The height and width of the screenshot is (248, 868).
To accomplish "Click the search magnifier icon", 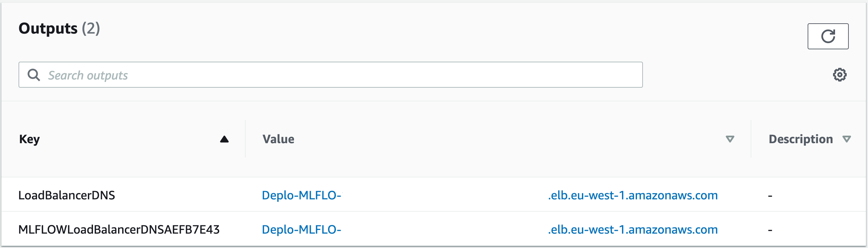I will 34,75.
